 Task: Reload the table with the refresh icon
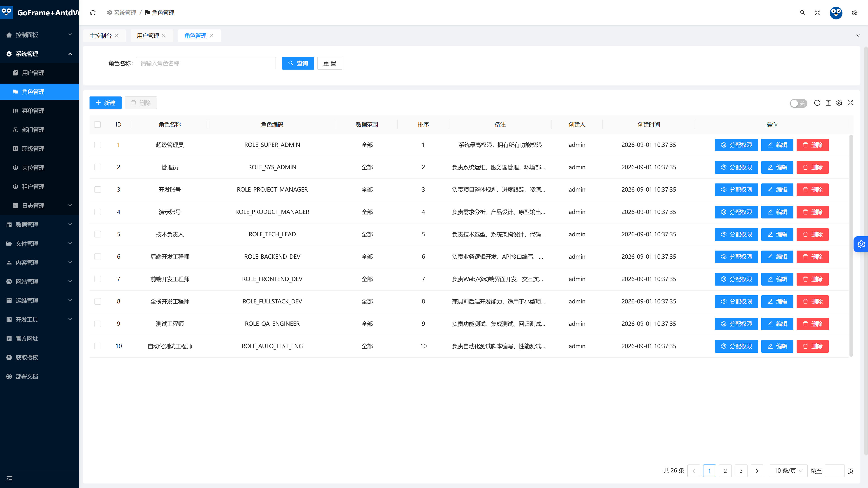(817, 103)
